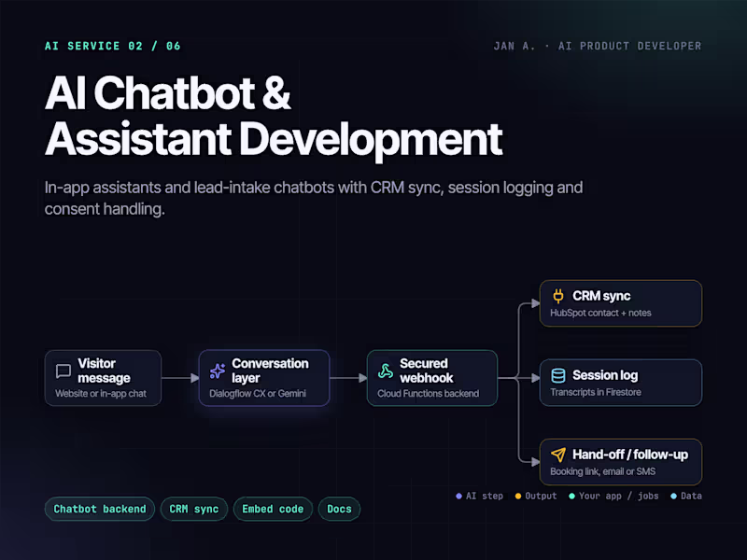Click the 'AI SERVICE 02 / 06' label
This screenshot has height=560, width=747.
coord(113,46)
